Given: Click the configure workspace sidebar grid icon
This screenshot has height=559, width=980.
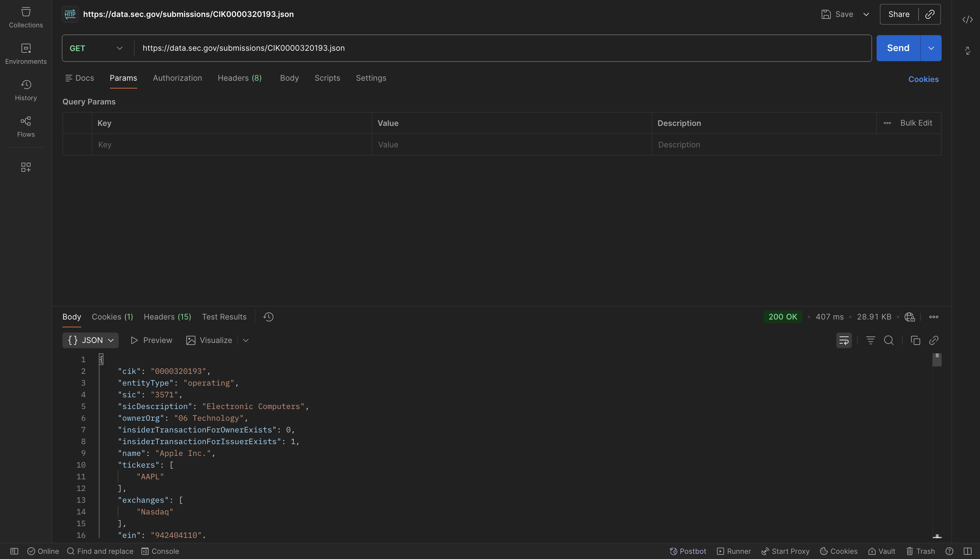Looking at the screenshot, I should tap(26, 167).
